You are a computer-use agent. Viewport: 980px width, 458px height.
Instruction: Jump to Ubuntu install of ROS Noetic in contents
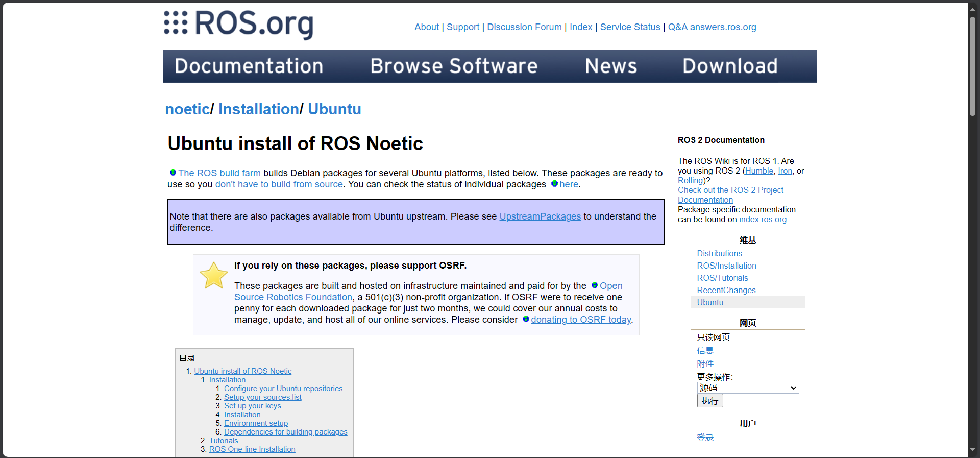[x=243, y=371]
